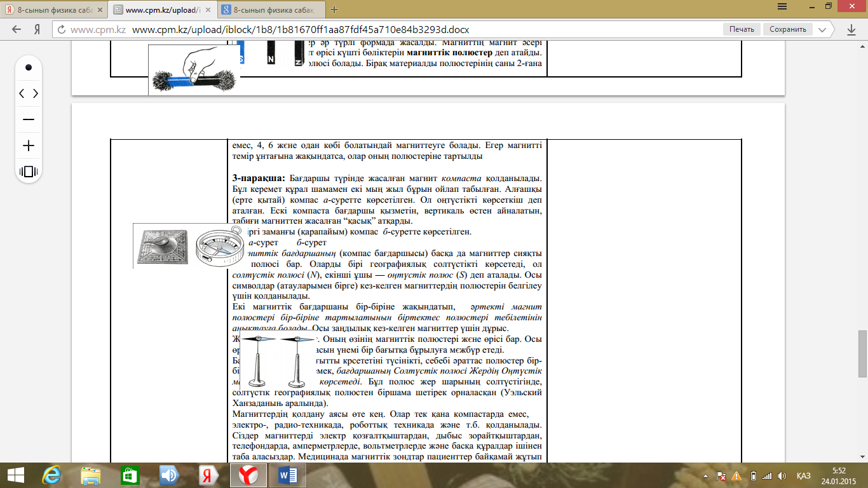Open the Yandex home 'Я' button
Screen dimensions: 868x488
pos(37,29)
